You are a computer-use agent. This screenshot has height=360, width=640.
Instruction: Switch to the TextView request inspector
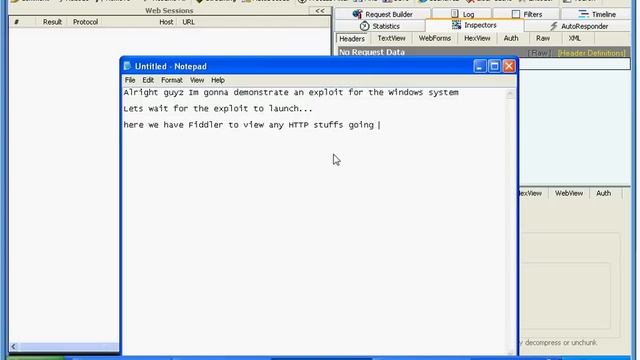[x=391, y=38]
